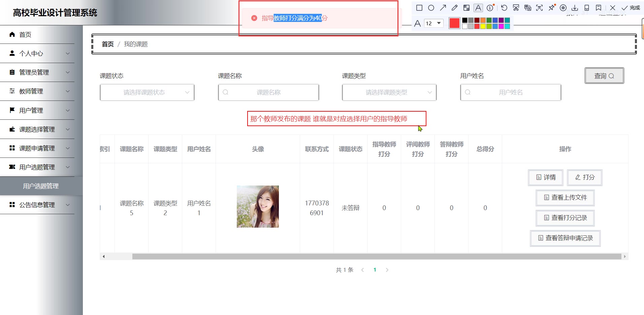Click the scrollbar's left arrow under the table
This screenshot has width=644, height=315.
pos(104,257)
